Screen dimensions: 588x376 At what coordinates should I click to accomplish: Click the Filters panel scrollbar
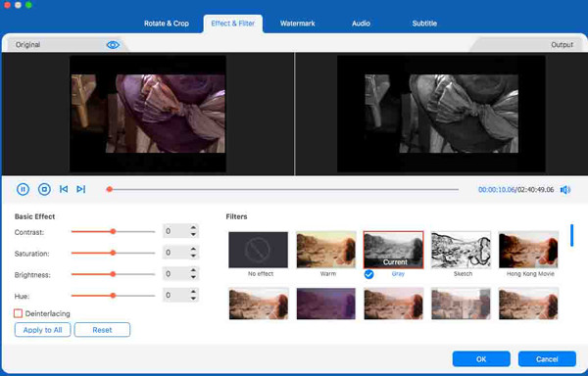[x=571, y=235]
